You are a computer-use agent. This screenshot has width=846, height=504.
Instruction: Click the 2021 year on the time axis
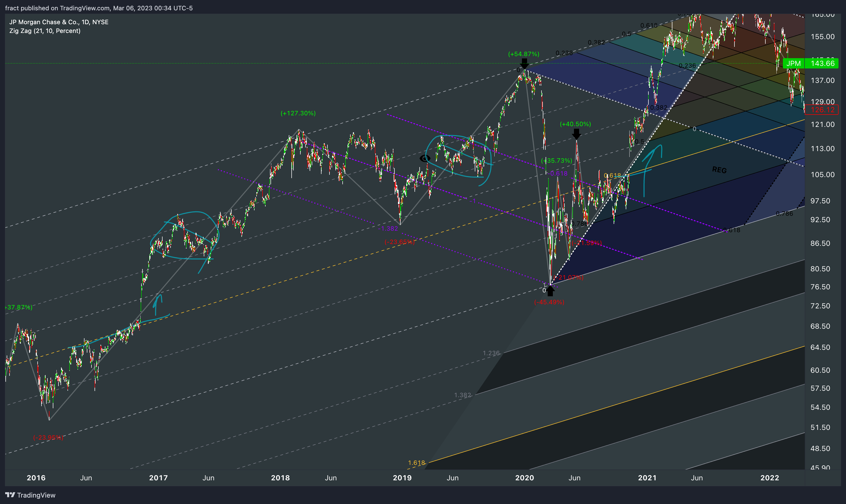(647, 478)
